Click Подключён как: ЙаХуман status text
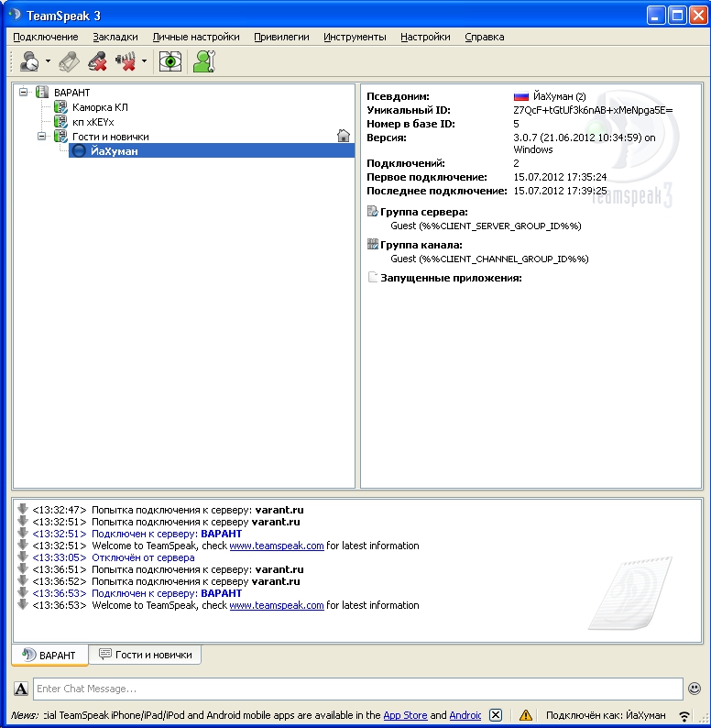 click(x=606, y=715)
